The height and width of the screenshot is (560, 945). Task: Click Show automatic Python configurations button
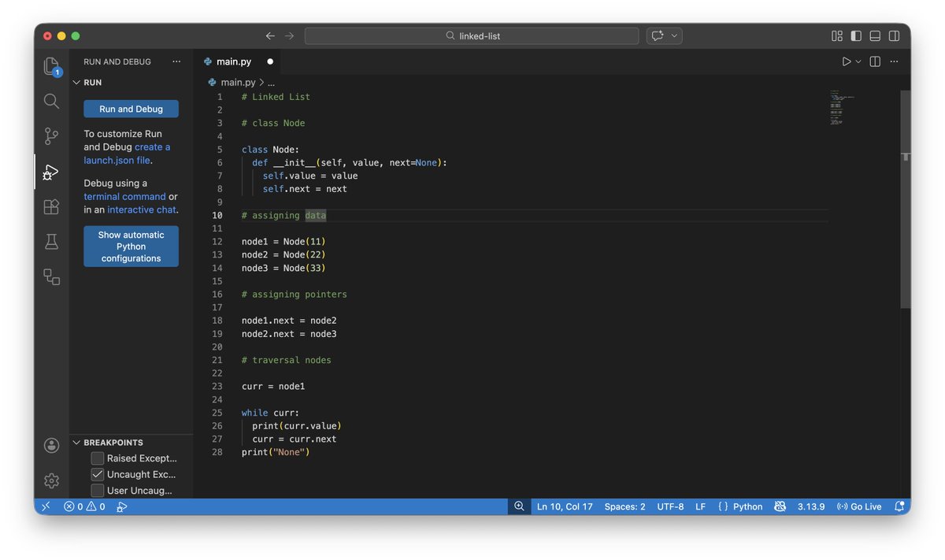point(131,247)
